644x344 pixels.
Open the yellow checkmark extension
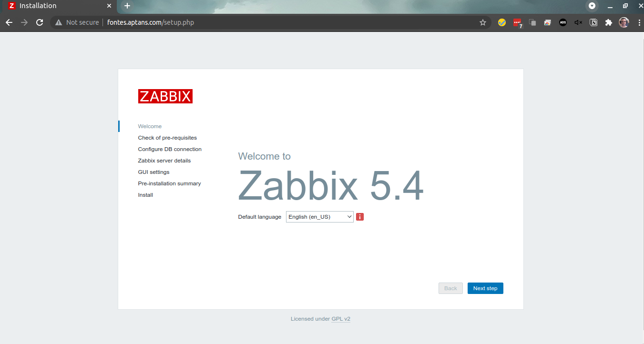[x=502, y=22]
